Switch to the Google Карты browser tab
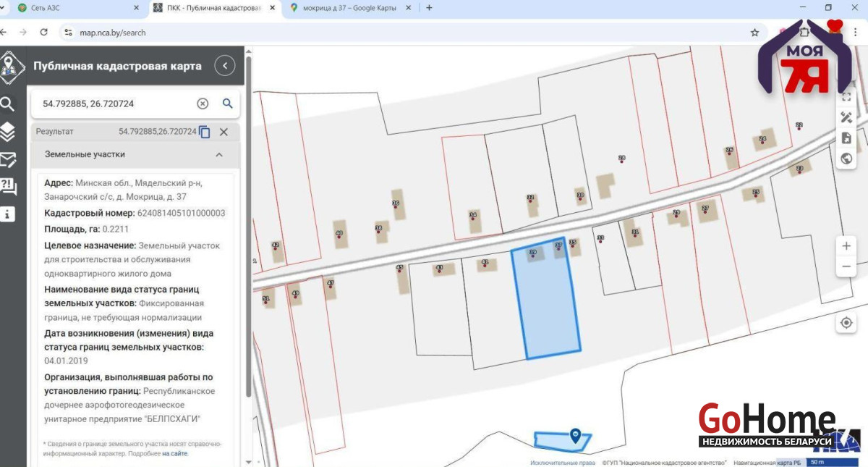This screenshot has height=467, width=868. pos(349,8)
